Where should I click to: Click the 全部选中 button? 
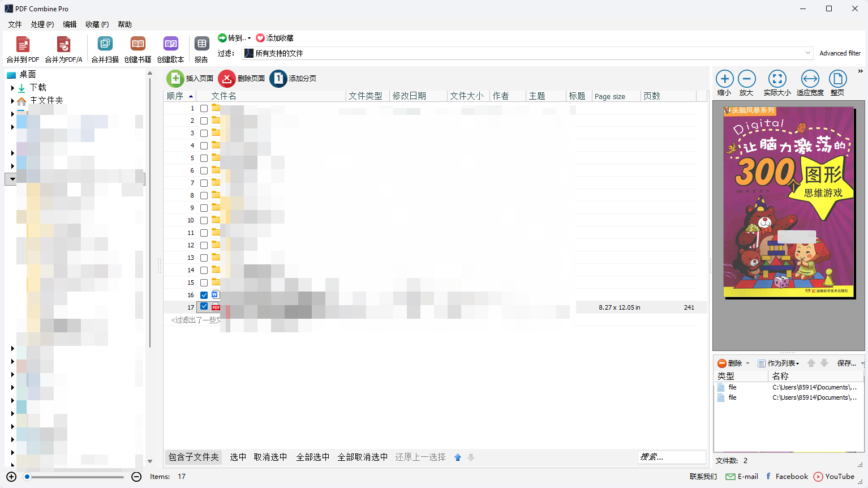(313, 457)
